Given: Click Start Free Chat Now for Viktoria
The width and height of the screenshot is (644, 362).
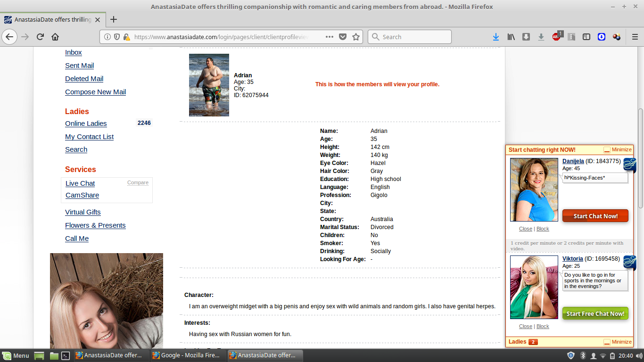Looking at the screenshot, I should click(595, 313).
